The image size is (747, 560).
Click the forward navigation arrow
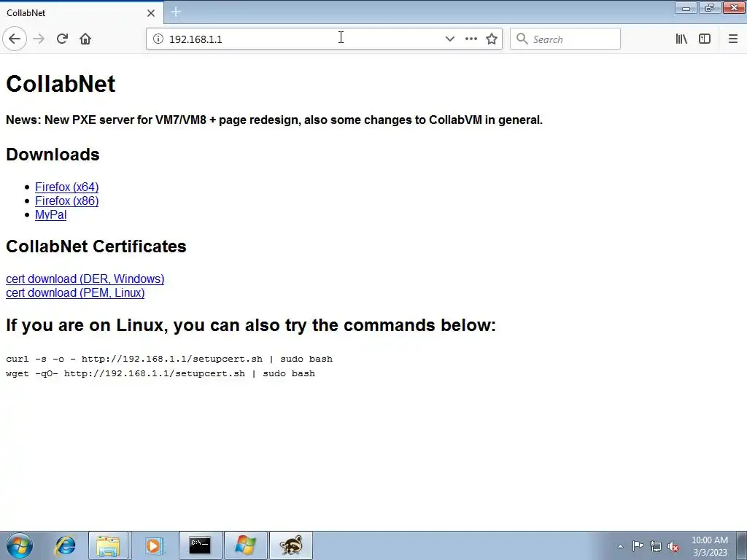(39, 39)
